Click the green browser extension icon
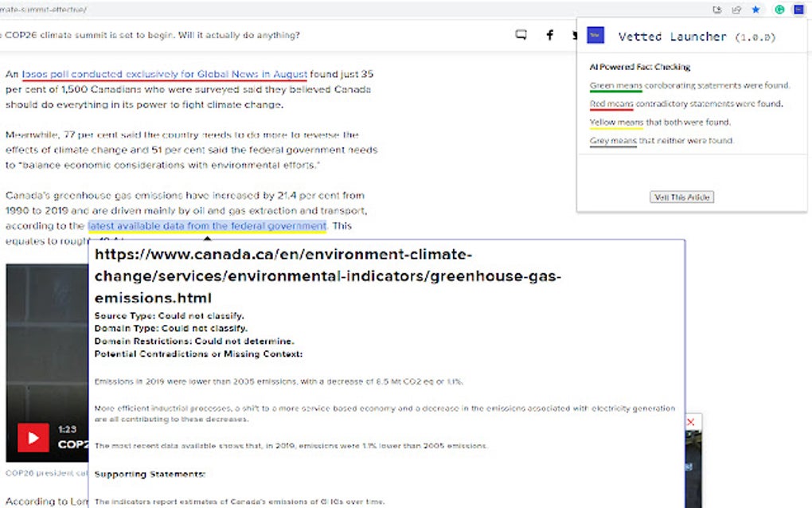This screenshot has width=812, height=508. coord(779,10)
